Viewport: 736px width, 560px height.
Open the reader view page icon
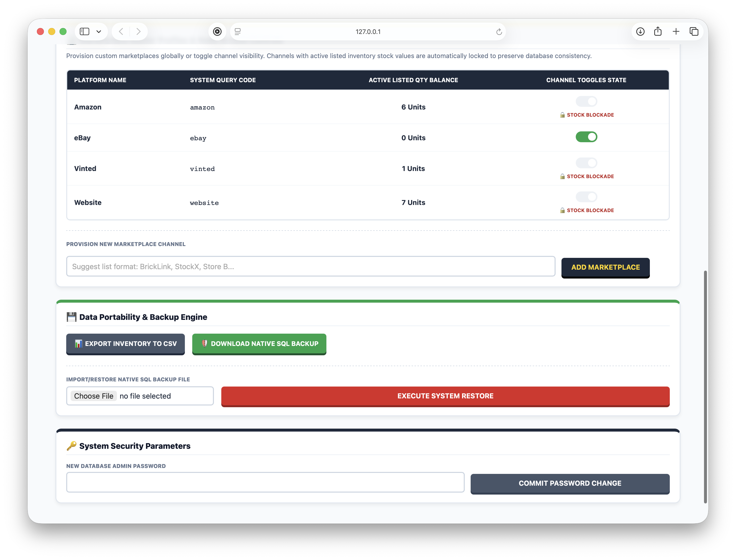pyautogui.click(x=238, y=32)
